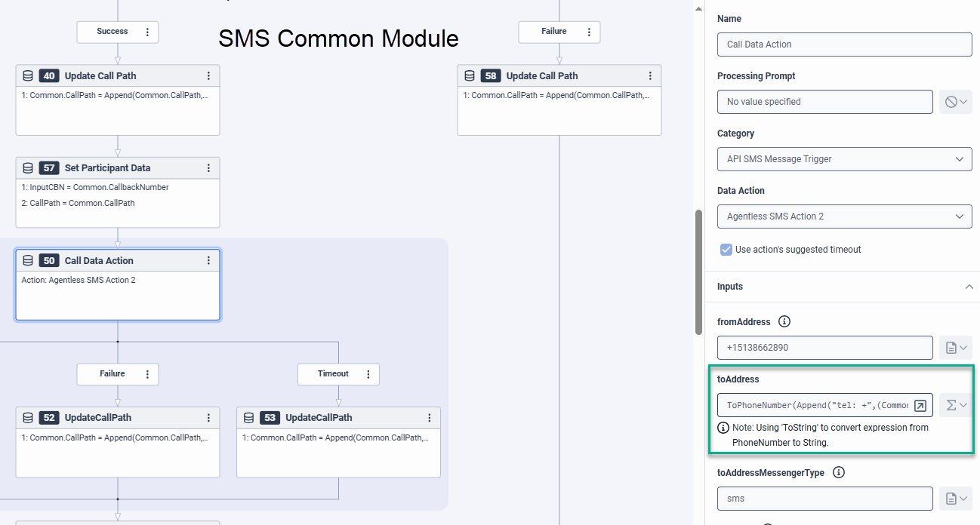
Task: Open kebab menu on Update Call Path 58
Action: [650, 76]
